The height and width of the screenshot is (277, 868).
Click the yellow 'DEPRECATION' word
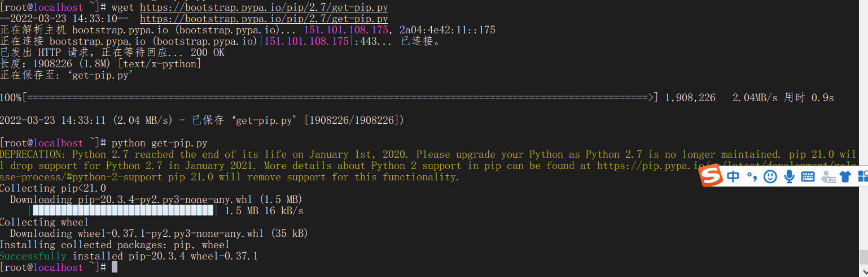point(33,154)
